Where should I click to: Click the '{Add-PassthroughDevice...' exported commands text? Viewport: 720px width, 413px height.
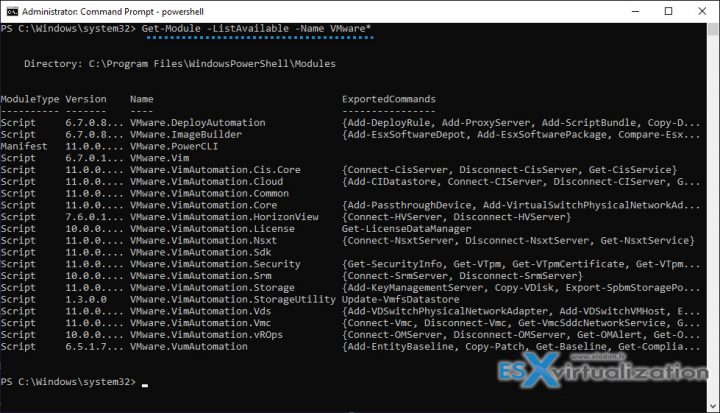pyautogui.click(x=521, y=205)
